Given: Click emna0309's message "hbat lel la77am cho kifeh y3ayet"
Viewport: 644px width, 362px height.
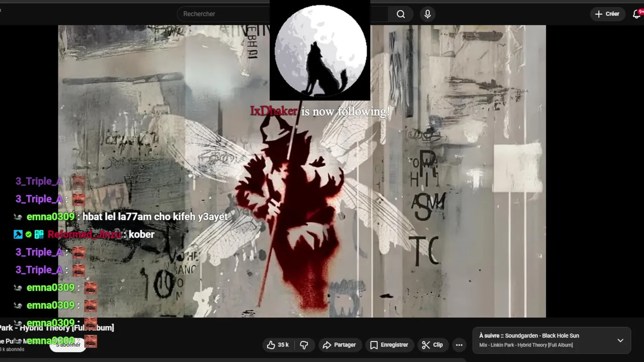Looking at the screenshot, I should [155, 217].
